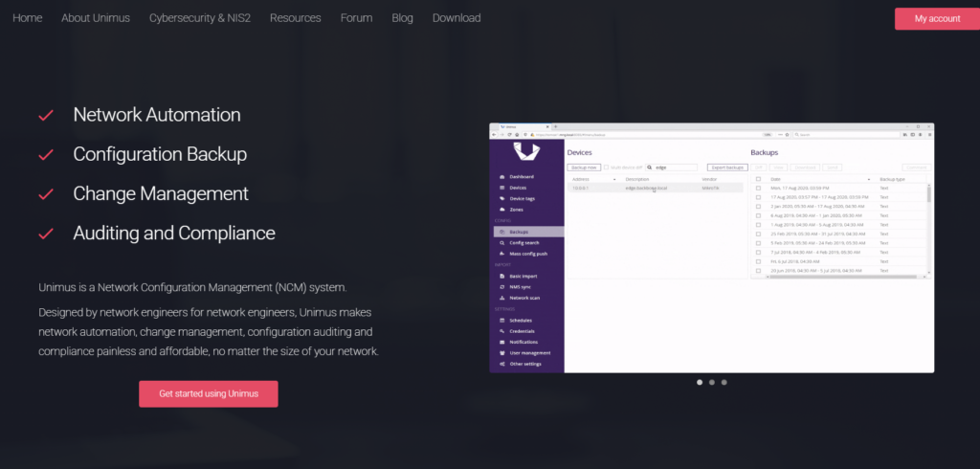Click Backup now in the app preview
The height and width of the screenshot is (469, 980).
(585, 167)
